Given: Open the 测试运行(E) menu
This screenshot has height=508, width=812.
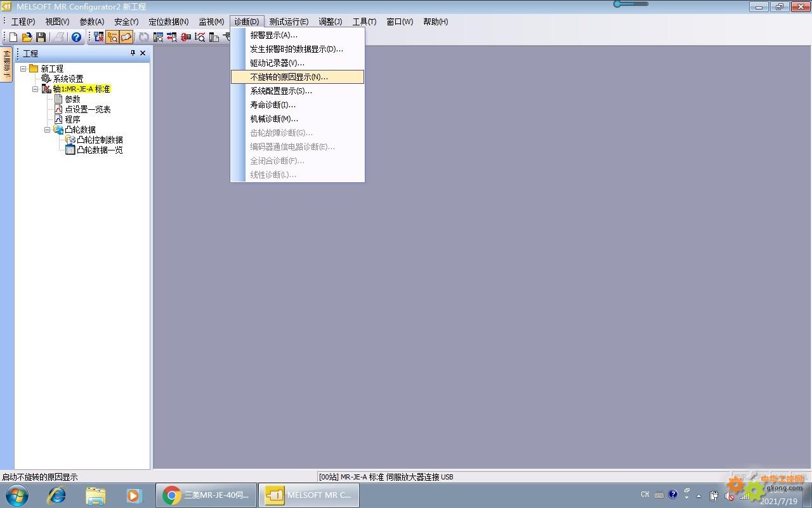Looking at the screenshot, I should click(x=289, y=22).
